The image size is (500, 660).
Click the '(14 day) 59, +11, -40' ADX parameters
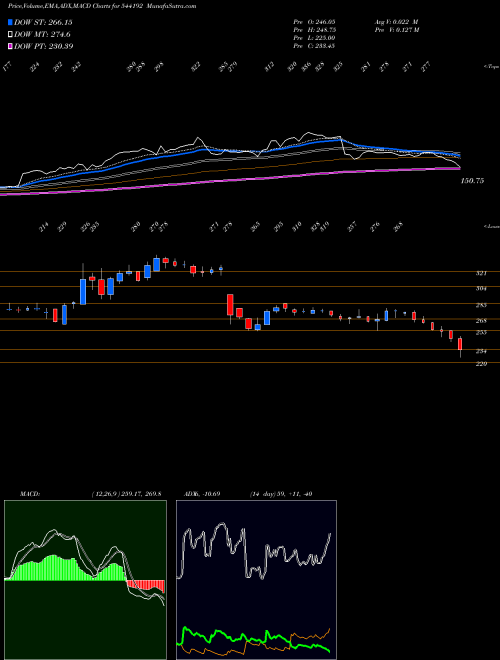(280, 494)
